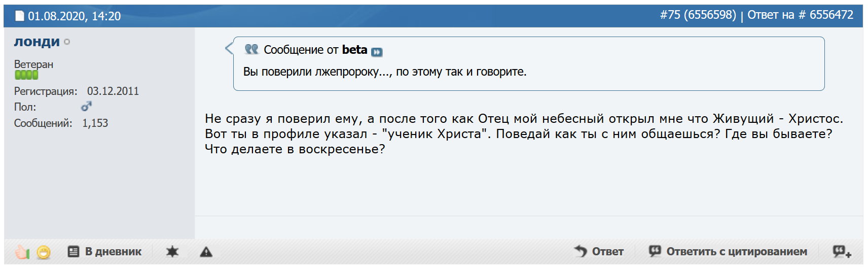868x269 pixels.
Task: Click the view original post arrow icon
Action: (x=377, y=52)
